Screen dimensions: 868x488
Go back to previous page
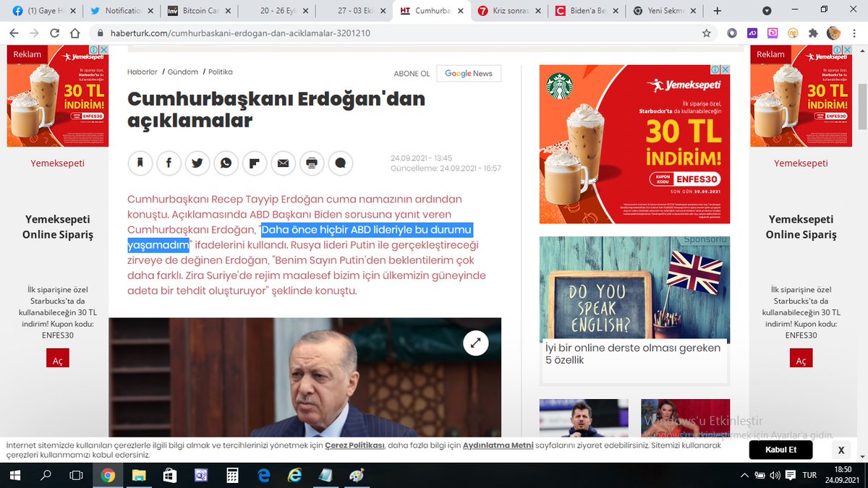[x=14, y=33]
